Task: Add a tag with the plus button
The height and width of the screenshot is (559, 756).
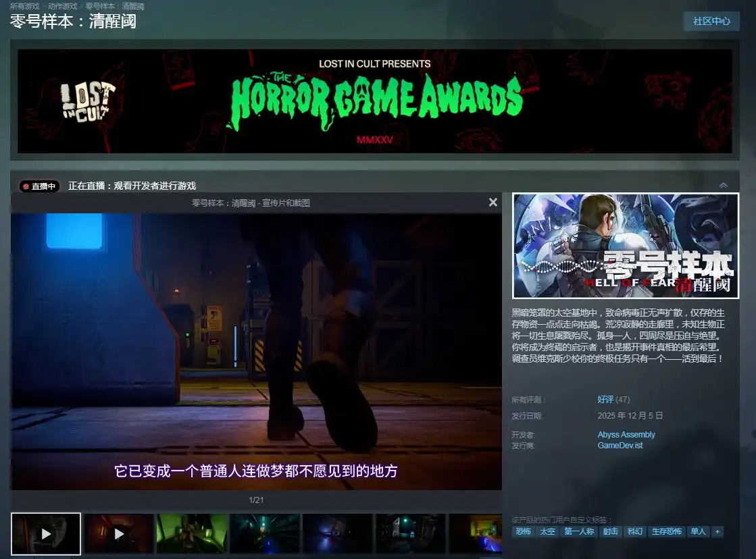Action: click(x=717, y=531)
